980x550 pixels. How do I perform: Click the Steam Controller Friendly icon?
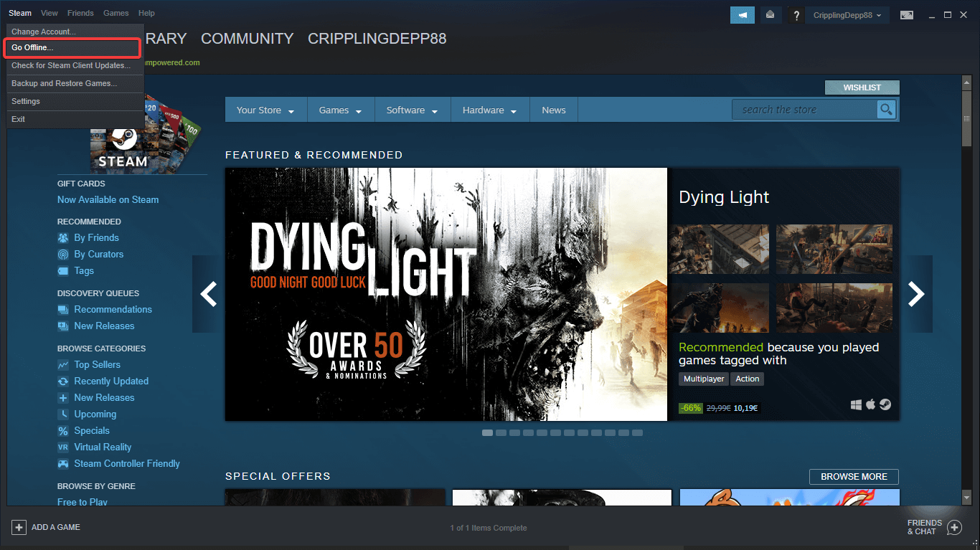tap(63, 464)
